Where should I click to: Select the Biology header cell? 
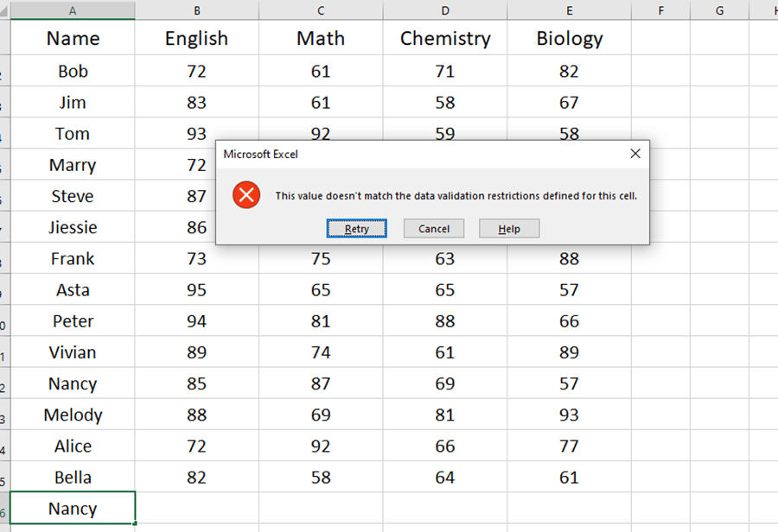[569, 38]
